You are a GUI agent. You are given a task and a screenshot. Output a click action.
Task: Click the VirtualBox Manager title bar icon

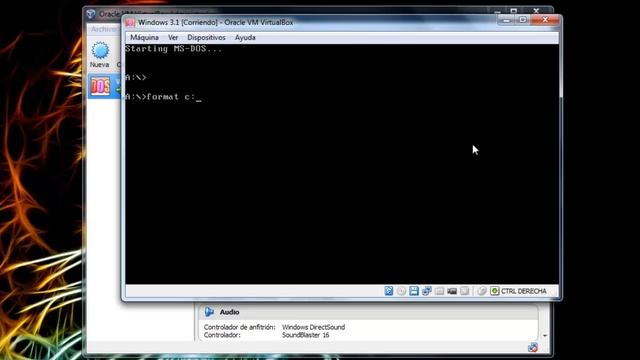point(91,14)
